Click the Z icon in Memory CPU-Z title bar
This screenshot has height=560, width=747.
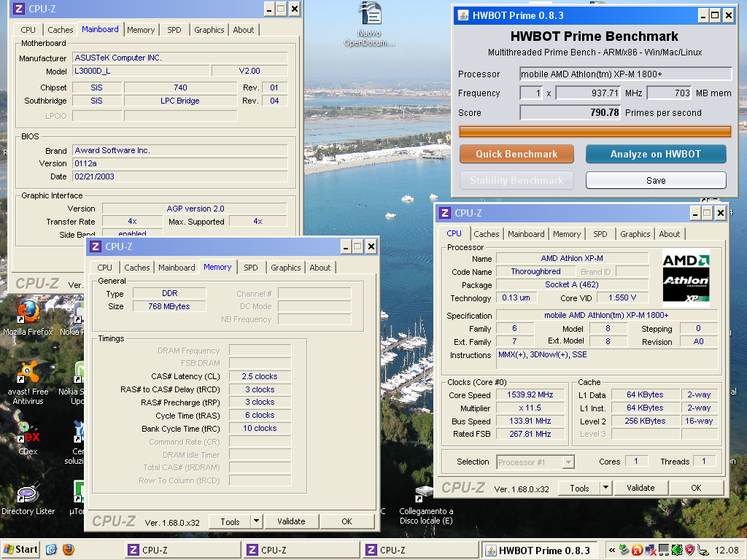pos(96,246)
